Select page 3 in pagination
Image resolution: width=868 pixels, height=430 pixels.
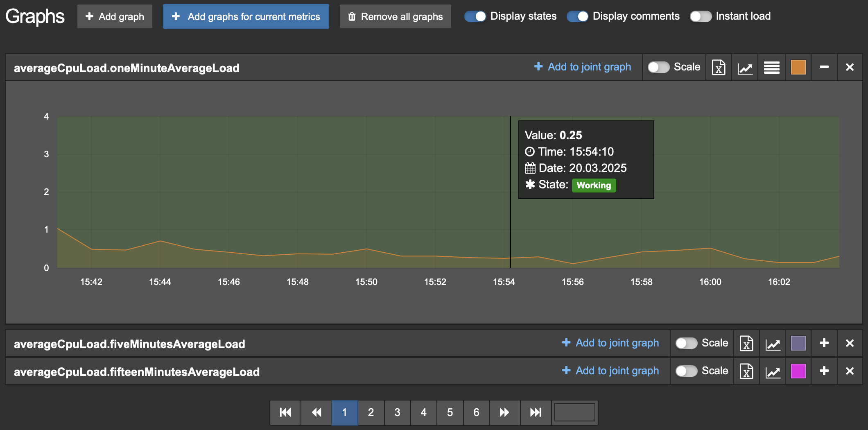coord(397,412)
